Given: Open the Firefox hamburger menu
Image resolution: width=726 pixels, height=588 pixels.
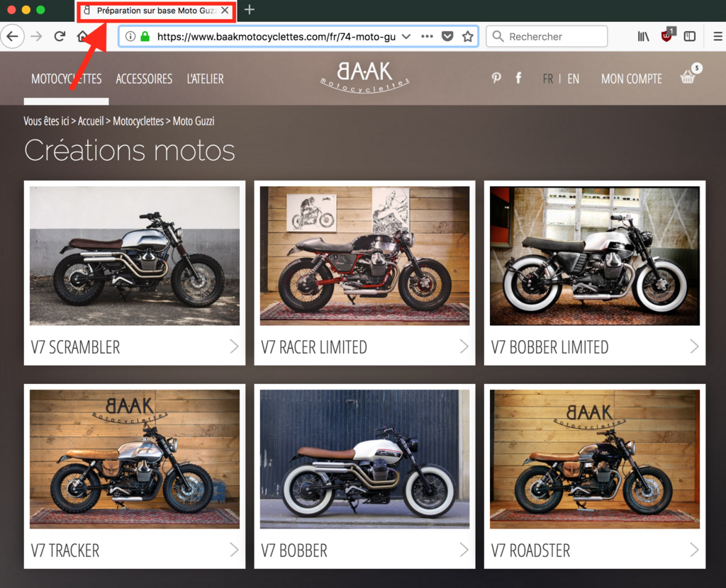Looking at the screenshot, I should click(x=717, y=36).
